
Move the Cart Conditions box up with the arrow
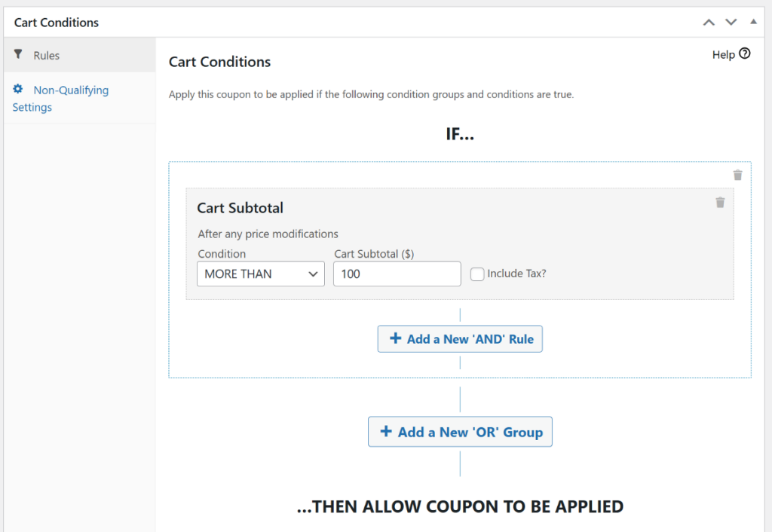tap(708, 22)
